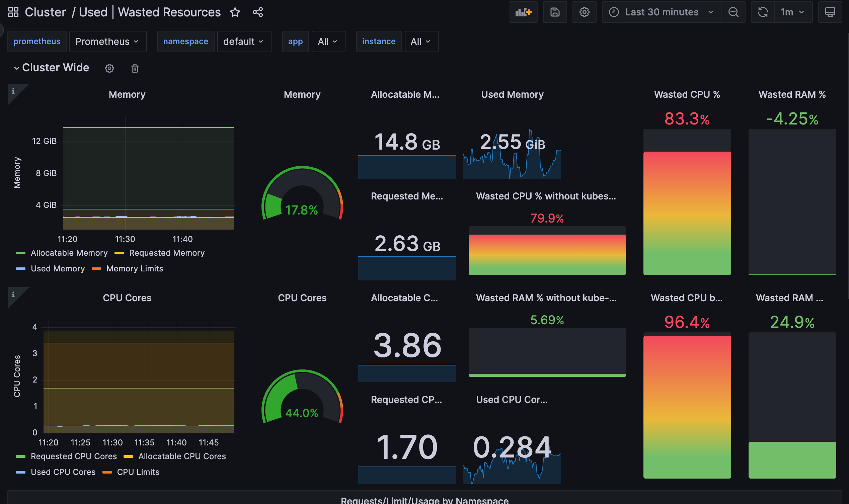Zoom out the time range

(x=733, y=12)
